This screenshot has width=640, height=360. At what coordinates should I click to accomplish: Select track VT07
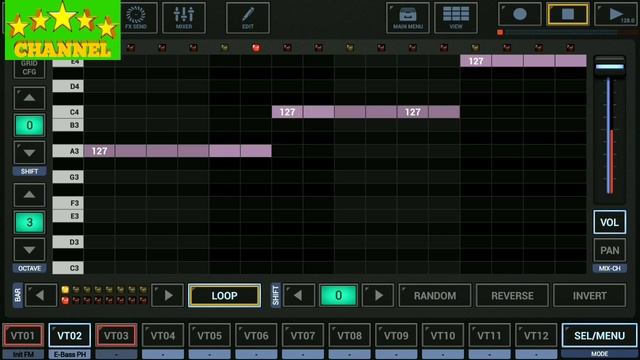pos(303,336)
